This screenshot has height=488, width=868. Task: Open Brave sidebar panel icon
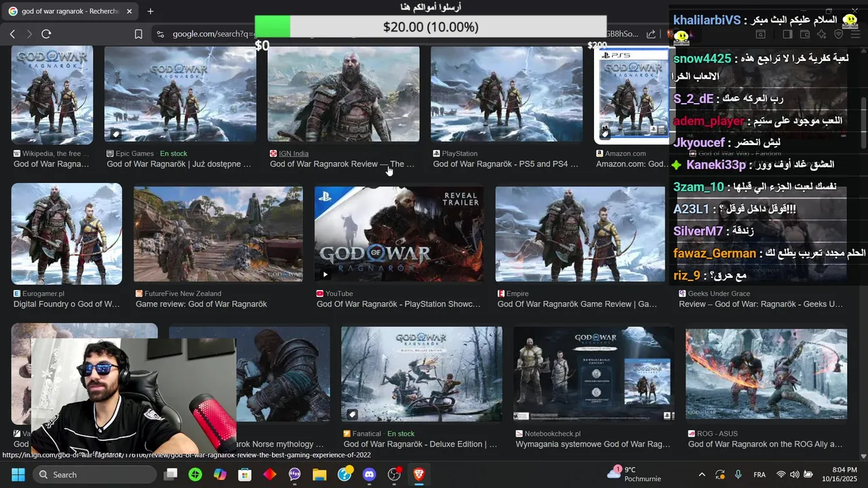pos(787,34)
